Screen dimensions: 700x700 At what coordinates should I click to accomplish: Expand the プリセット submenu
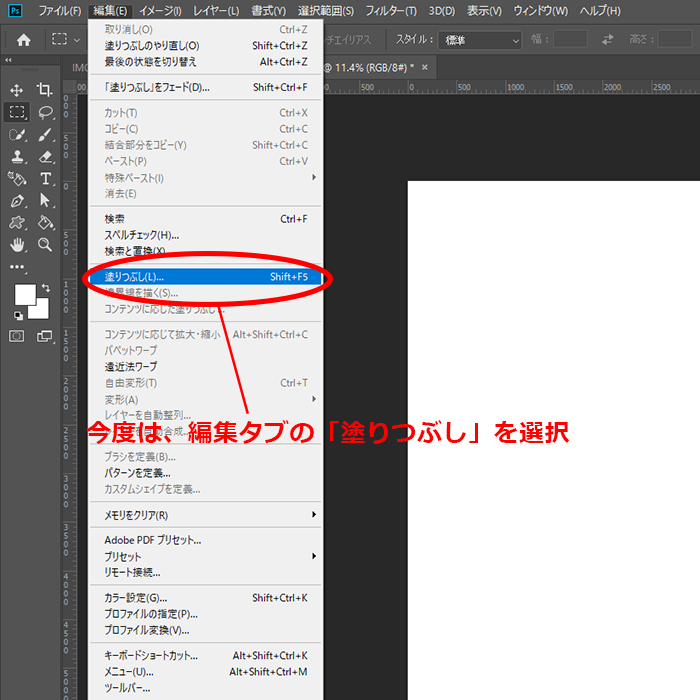tap(210, 556)
